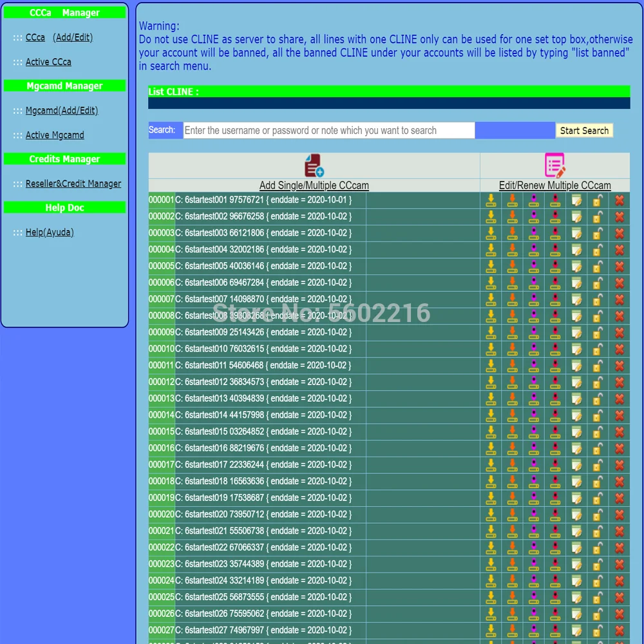This screenshot has width=644, height=644.
Task: Click row text 6startest001 97576721
Action: (224, 200)
